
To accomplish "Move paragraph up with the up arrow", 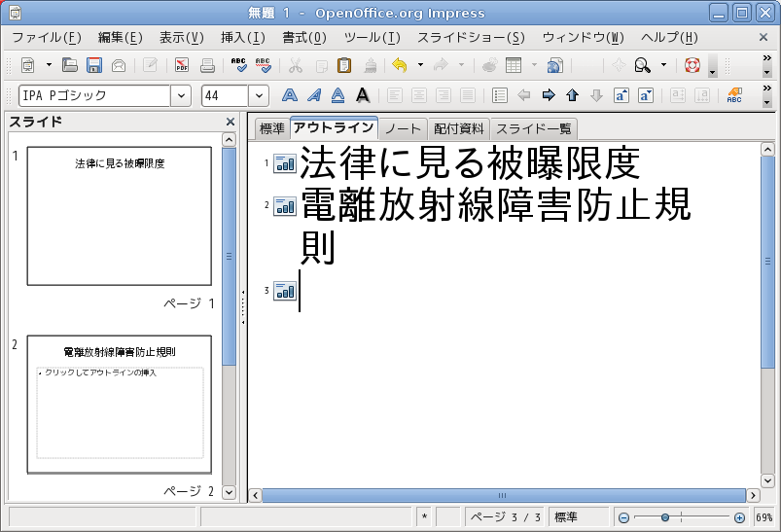I will [x=572, y=95].
